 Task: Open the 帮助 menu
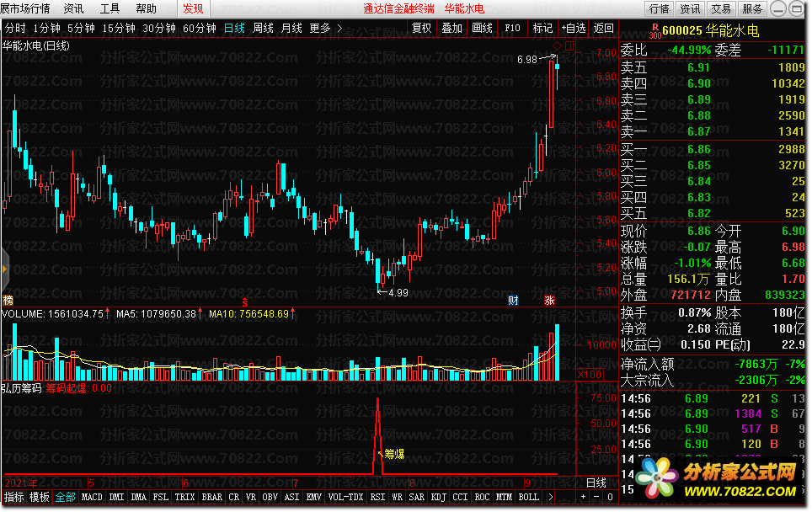[x=146, y=8]
